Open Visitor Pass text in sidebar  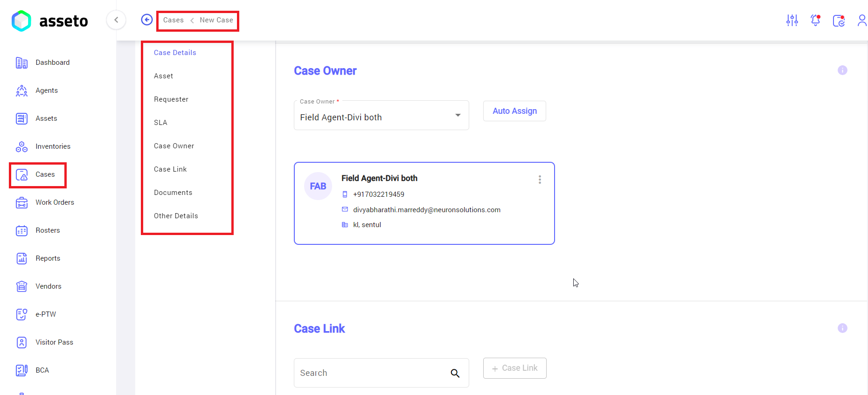(55, 342)
